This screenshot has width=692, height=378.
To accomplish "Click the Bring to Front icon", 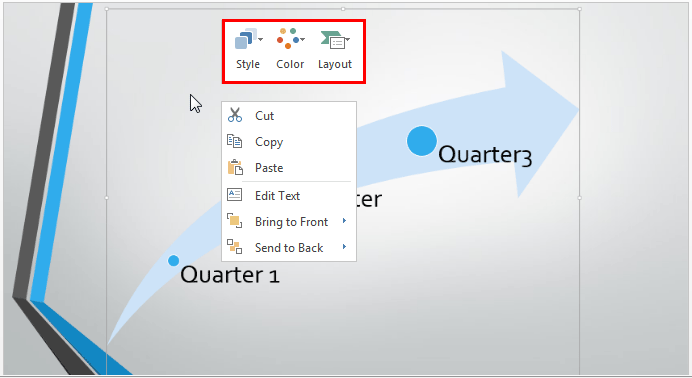I will (234, 221).
